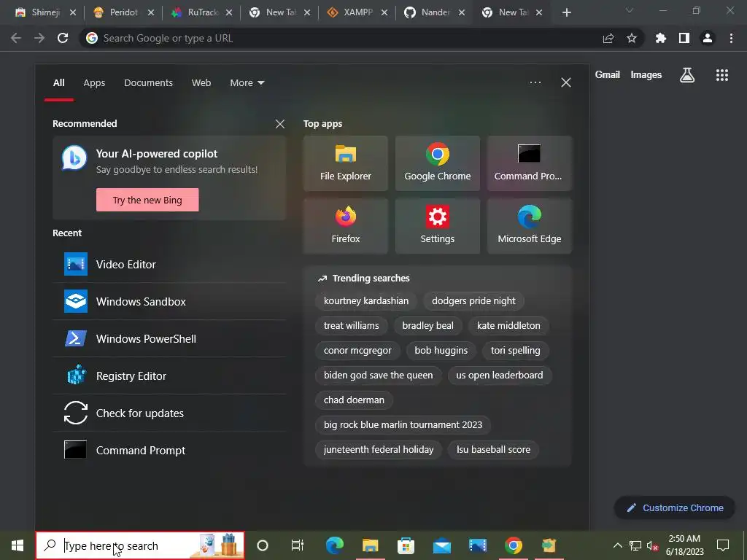This screenshot has height=560, width=747.
Task: Close the Peridot browser tab
Action: point(150,13)
